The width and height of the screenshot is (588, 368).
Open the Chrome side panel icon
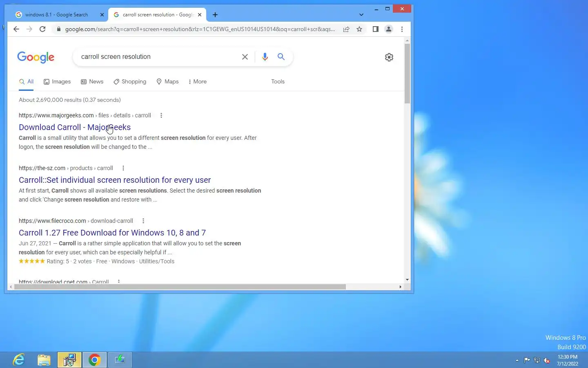click(376, 29)
